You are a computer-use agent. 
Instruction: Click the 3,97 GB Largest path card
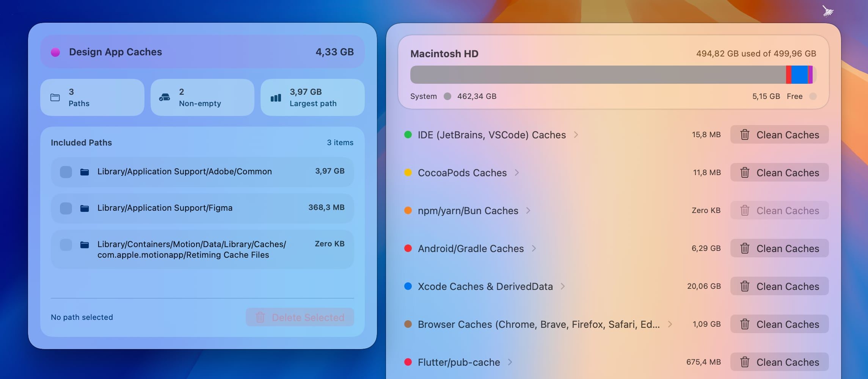click(312, 97)
